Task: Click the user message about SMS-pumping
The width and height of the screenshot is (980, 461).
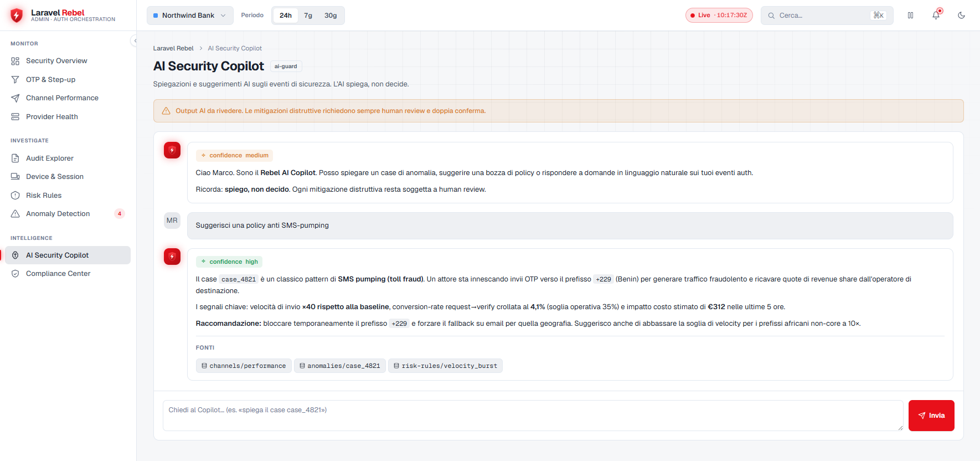Action: pyautogui.click(x=570, y=226)
